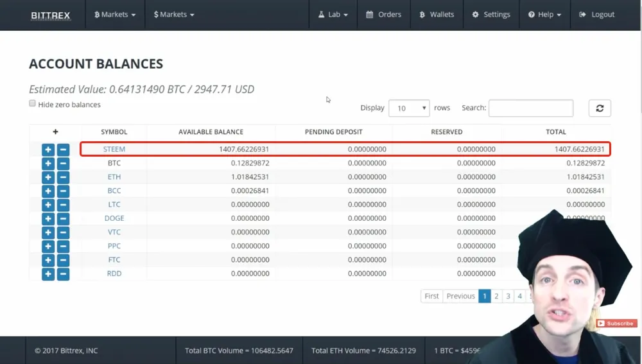The width and height of the screenshot is (642, 364).
Task: Sort by the RESERVED column header
Action: (447, 132)
